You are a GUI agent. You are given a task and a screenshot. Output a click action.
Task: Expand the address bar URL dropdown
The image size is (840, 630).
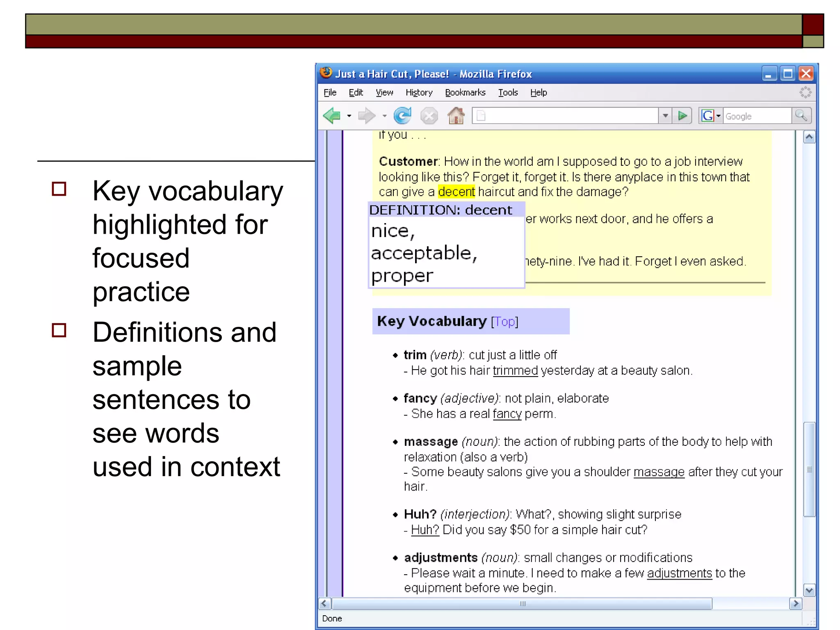[x=665, y=116]
